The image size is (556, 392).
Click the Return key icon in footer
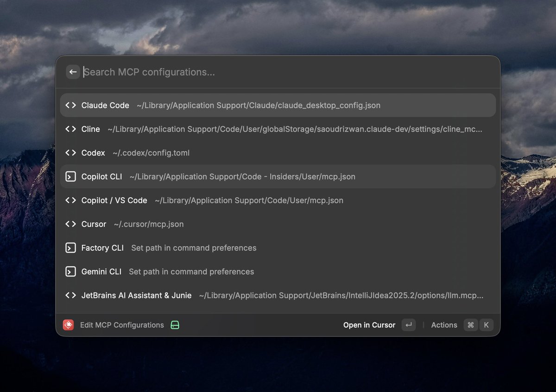[x=409, y=325]
